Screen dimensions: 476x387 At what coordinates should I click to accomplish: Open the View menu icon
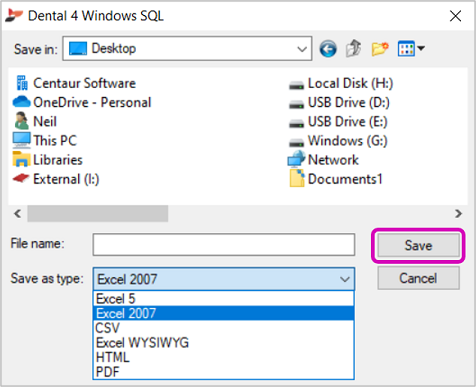(x=411, y=49)
